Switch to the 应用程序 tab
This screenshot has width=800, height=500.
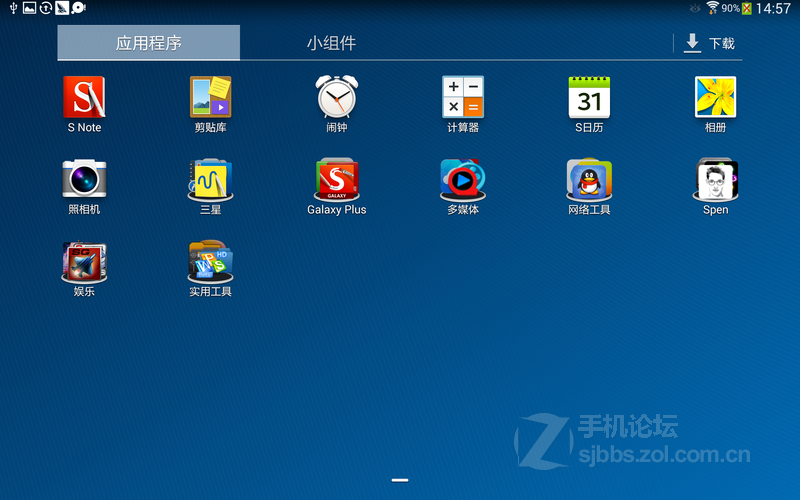pos(148,42)
